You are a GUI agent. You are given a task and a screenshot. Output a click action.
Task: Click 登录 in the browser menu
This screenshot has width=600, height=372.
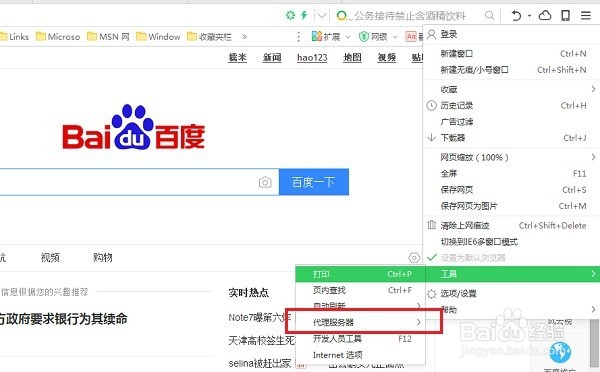pos(511,34)
